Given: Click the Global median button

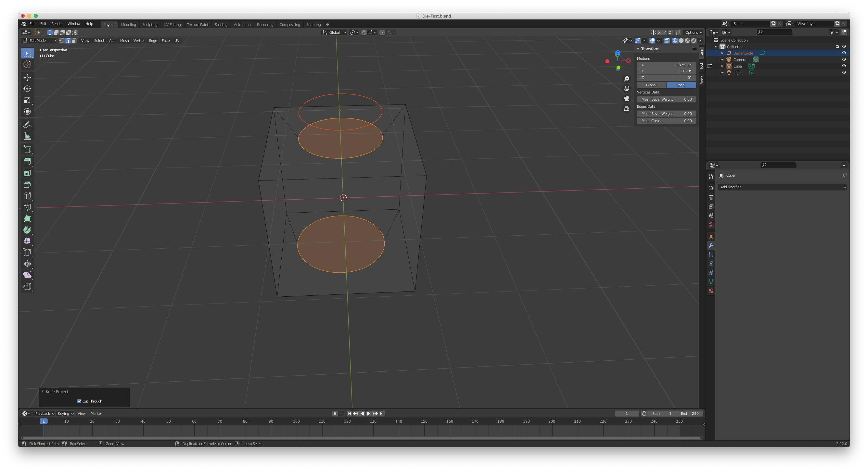Looking at the screenshot, I should (651, 85).
